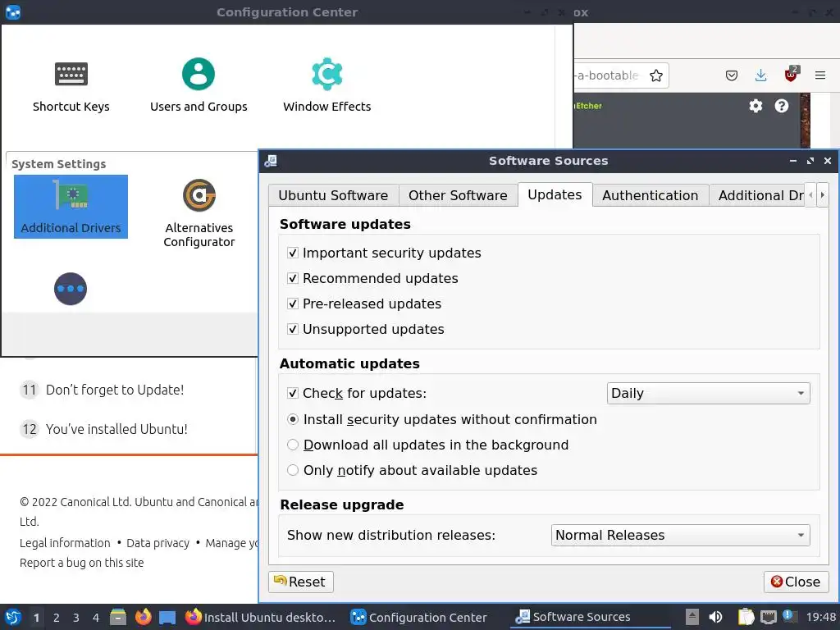This screenshot has width=840, height=630.
Task: Launch Firefox from taskbar quick launch
Action: pyautogui.click(x=143, y=617)
